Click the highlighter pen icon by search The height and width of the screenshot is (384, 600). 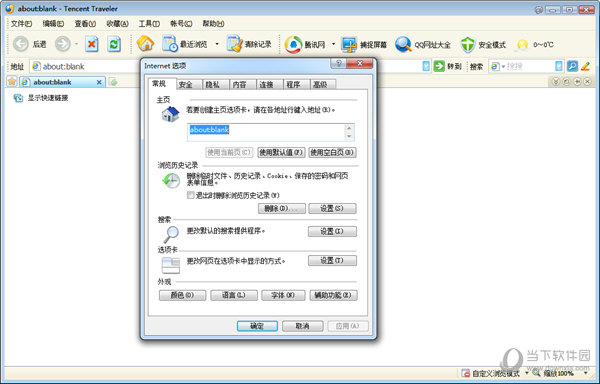click(x=585, y=66)
